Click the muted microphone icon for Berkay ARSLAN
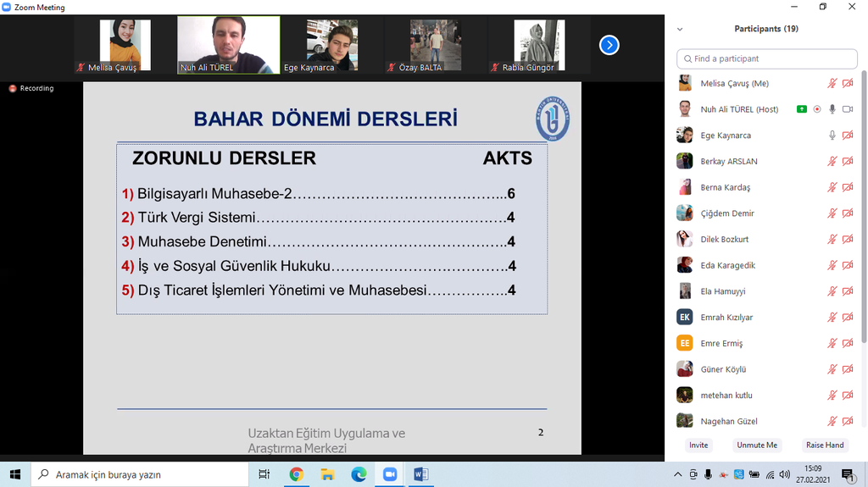 pos(832,162)
